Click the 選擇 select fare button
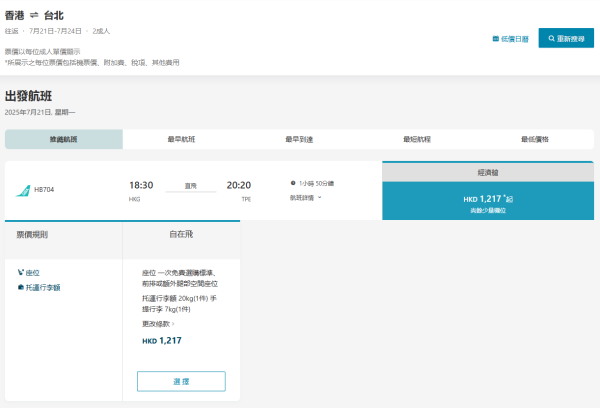 pos(181,381)
